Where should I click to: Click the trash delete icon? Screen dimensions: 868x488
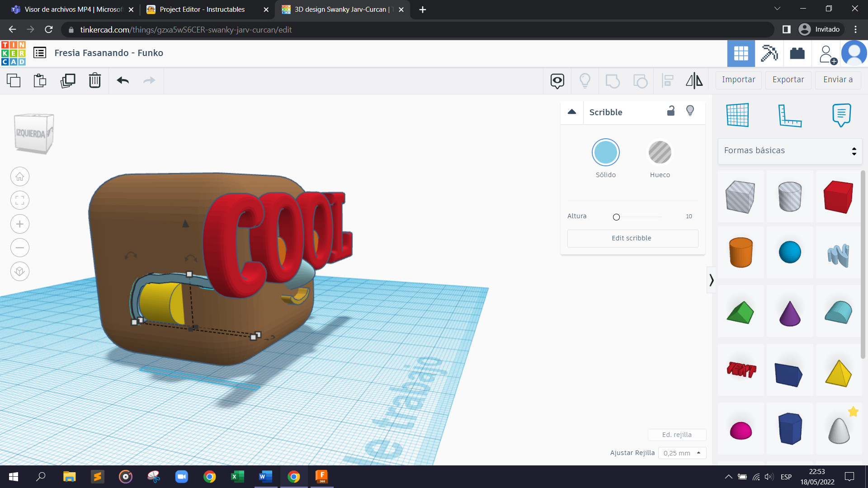click(x=94, y=80)
